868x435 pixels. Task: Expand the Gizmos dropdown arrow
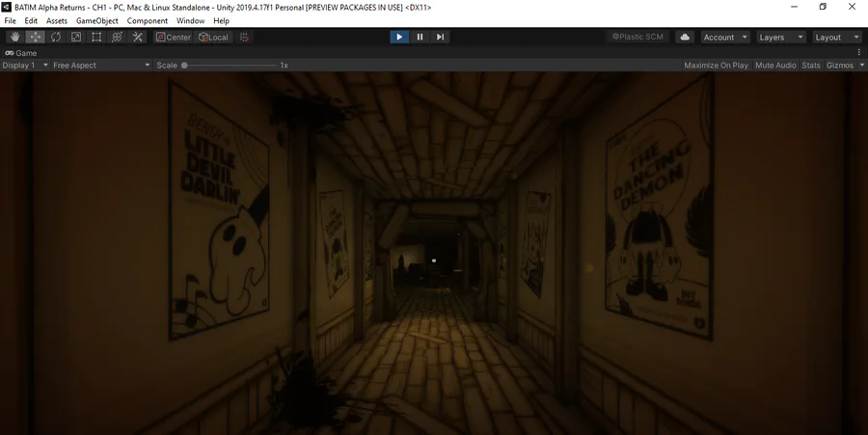click(862, 66)
